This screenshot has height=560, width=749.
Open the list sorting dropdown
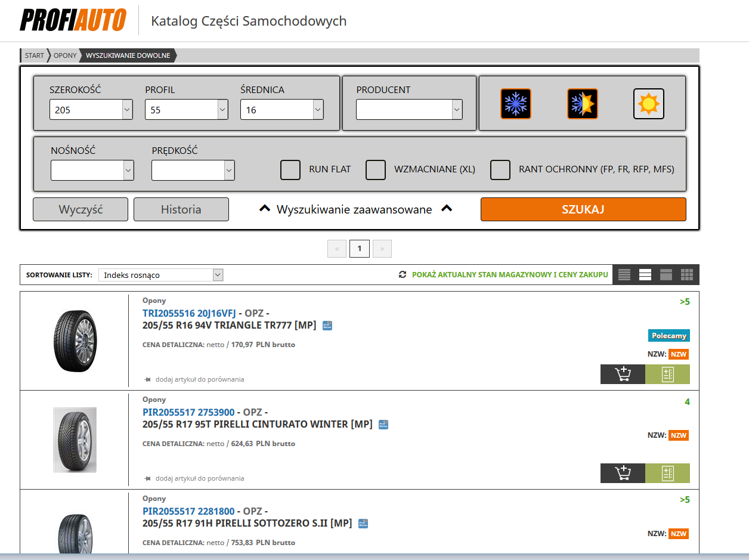pos(161,275)
